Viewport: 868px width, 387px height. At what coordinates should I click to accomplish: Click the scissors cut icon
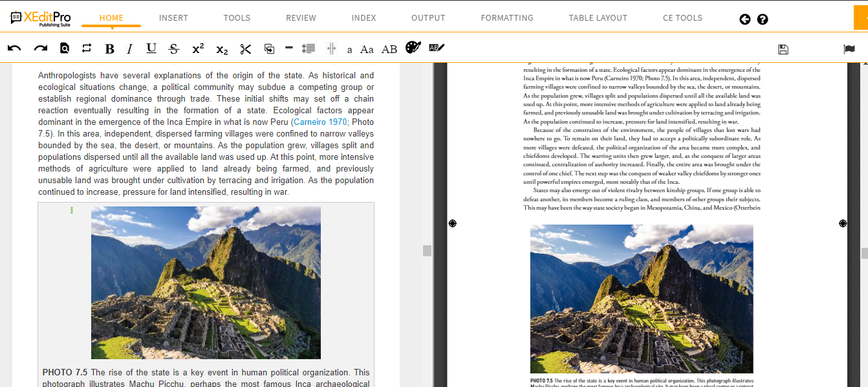pos(245,49)
